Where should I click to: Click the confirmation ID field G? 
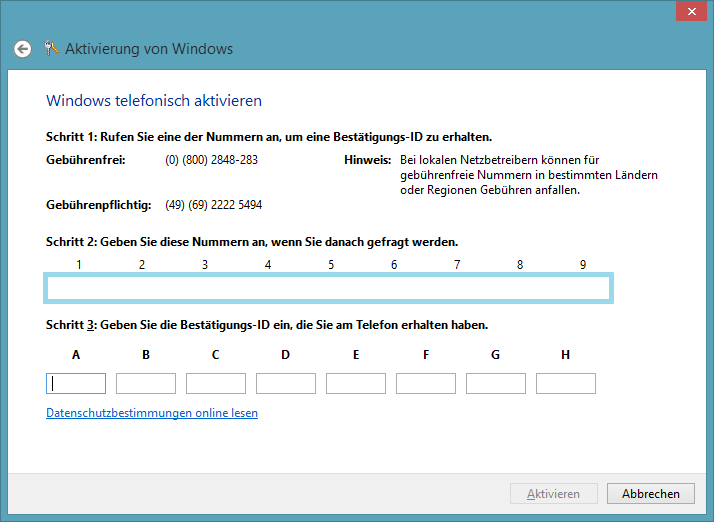point(496,383)
